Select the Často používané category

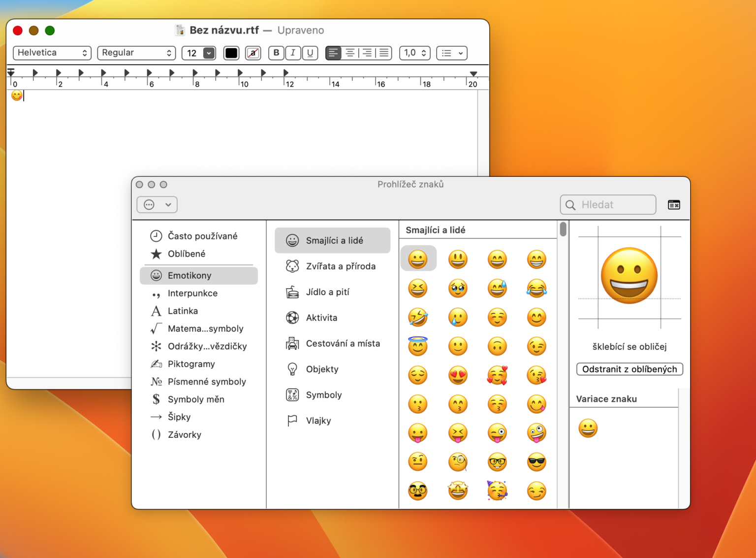tap(203, 236)
